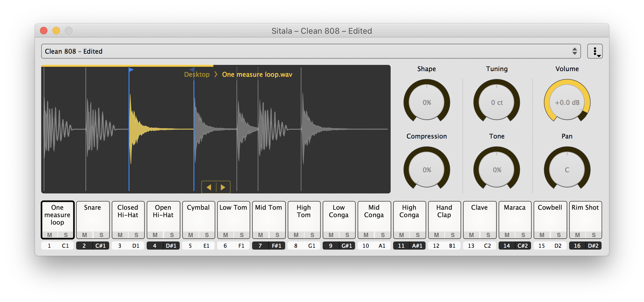
Task: Click the Volume knob
Action: 567,102
